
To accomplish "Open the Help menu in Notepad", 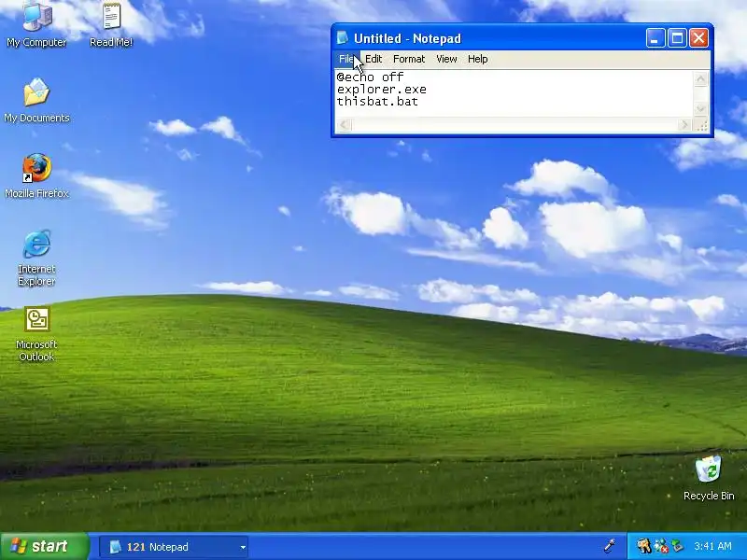I will 477,59.
